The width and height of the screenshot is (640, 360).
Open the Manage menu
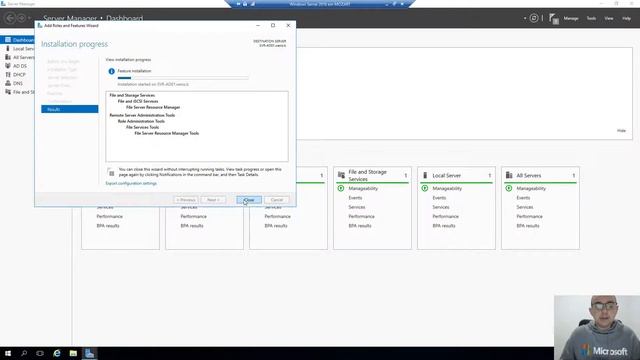571,18
